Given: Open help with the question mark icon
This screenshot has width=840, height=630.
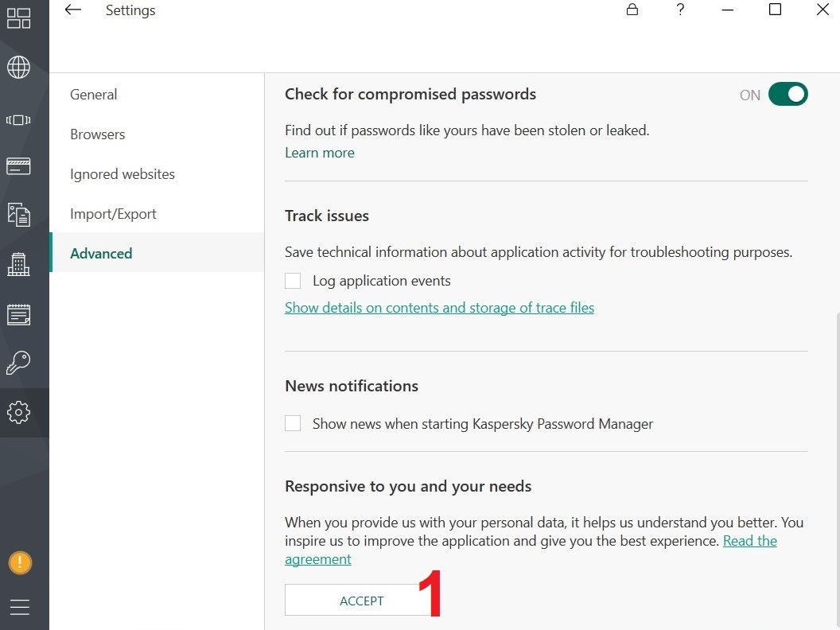Looking at the screenshot, I should [x=680, y=10].
